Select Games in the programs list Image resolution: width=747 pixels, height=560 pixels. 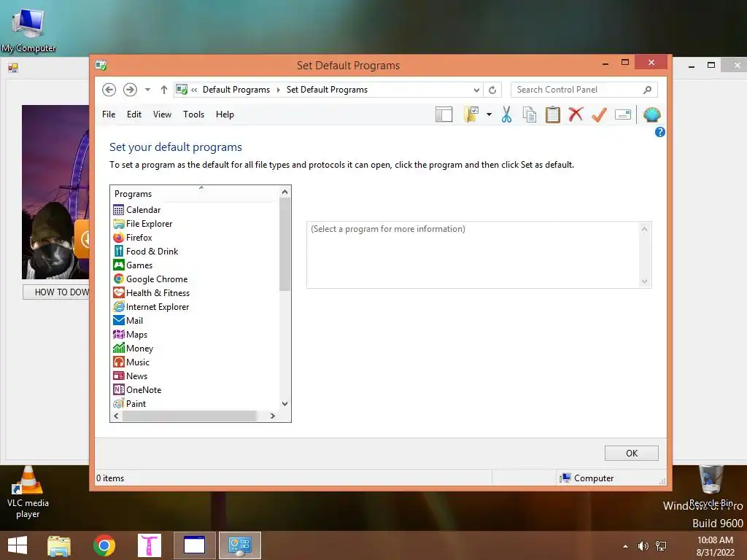(139, 265)
